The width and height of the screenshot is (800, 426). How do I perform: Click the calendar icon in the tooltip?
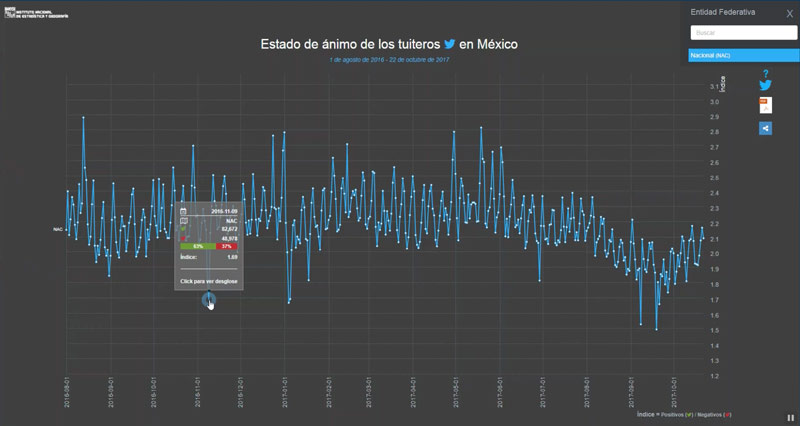(x=183, y=211)
